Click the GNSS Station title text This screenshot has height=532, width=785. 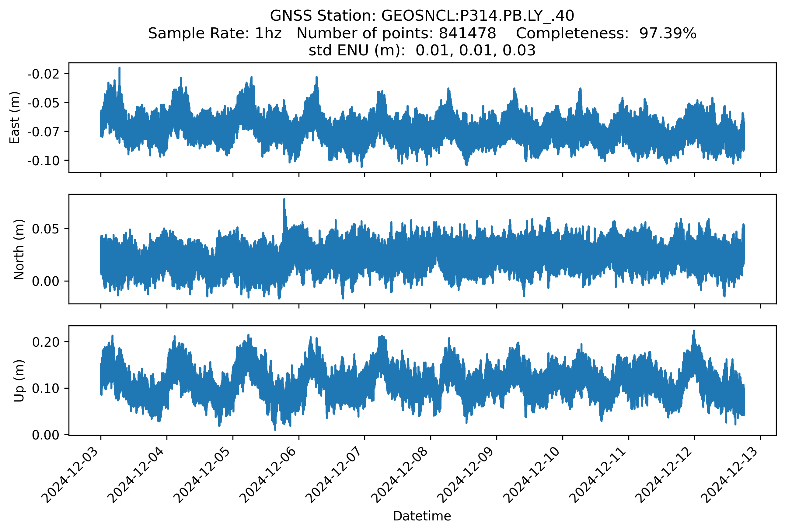click(x=422, y=16)
